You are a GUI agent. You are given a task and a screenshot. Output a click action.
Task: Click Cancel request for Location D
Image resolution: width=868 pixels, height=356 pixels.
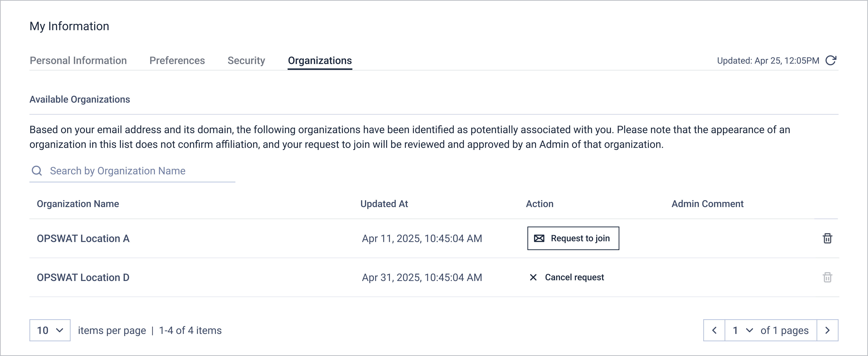(x=574, y=277)
